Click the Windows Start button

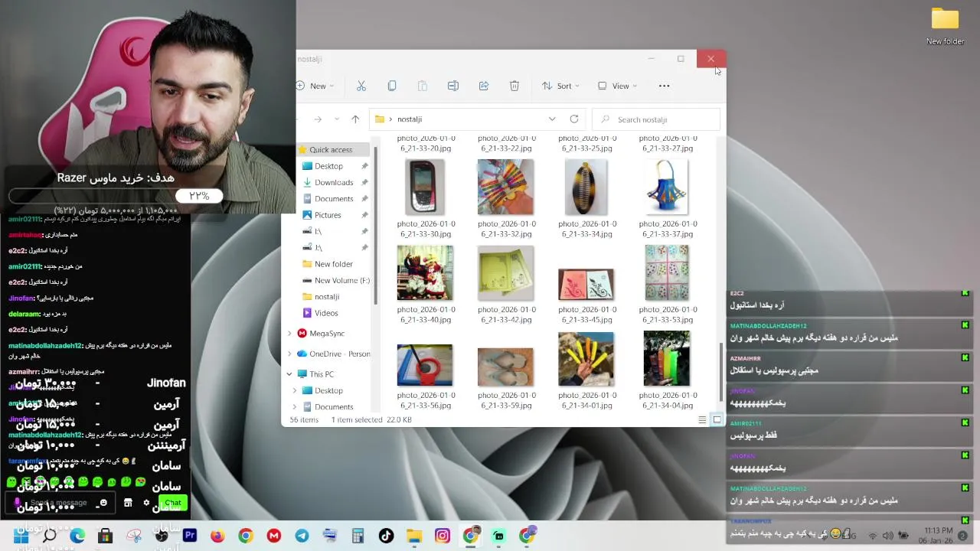21,536
